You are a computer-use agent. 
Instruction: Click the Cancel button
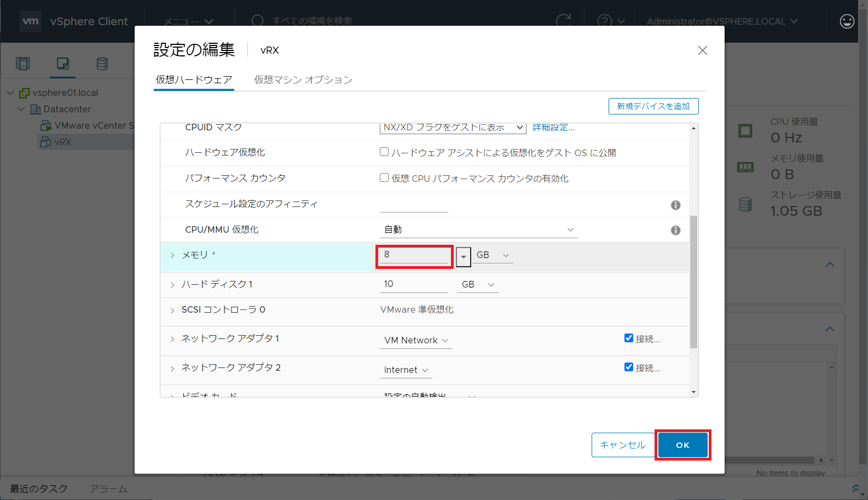(x=623, y=445)
